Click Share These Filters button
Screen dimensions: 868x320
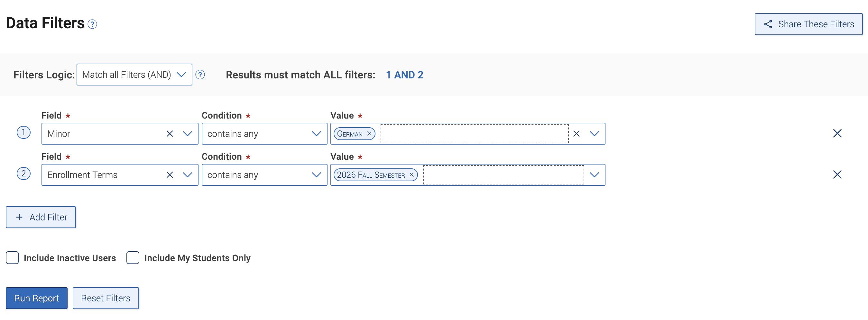[x=808, y=24]
